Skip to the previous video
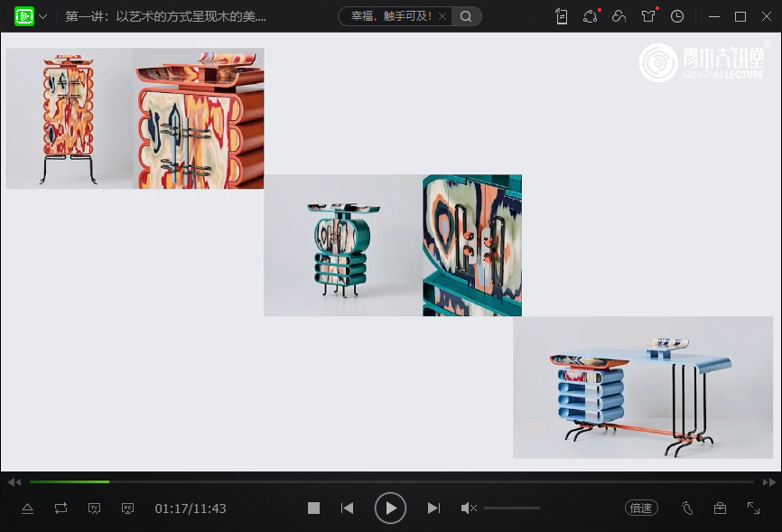The height and width of the screenshot is (532, 782). coord(347,508)
